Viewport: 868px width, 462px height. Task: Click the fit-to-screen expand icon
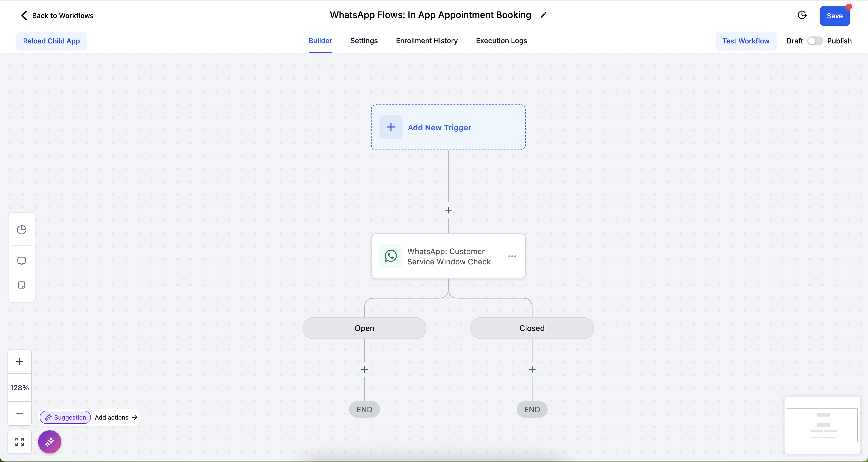tap(20, 442)
